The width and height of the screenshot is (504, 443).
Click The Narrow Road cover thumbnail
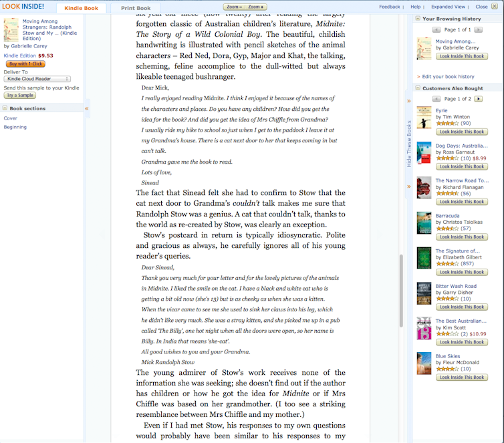(x=424, y=188)
